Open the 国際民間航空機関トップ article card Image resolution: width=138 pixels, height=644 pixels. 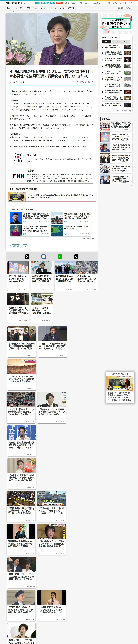[21, 539]
